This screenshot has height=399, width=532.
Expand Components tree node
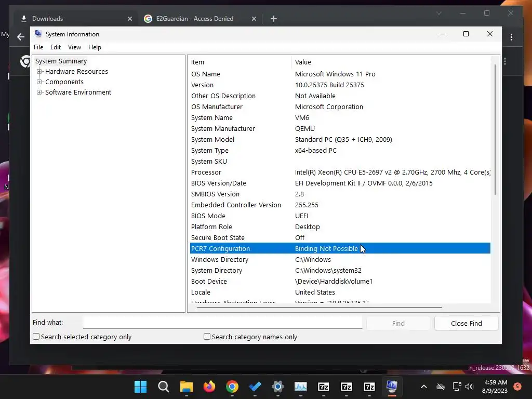[x=39, y=82]
